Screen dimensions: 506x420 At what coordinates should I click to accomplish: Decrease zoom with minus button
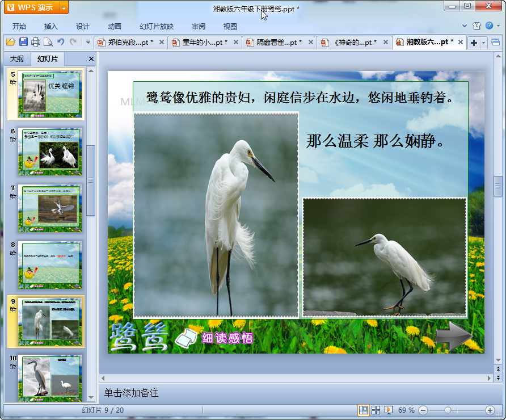(423, 410)
